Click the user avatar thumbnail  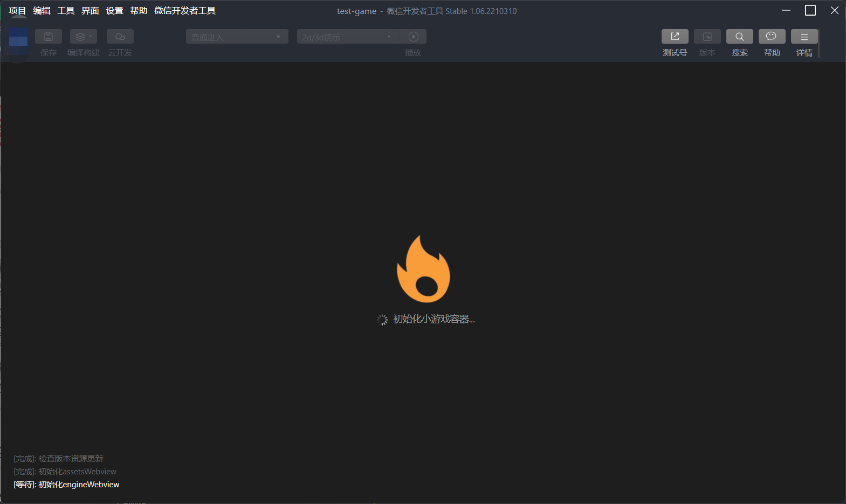[x=18, y=41]
